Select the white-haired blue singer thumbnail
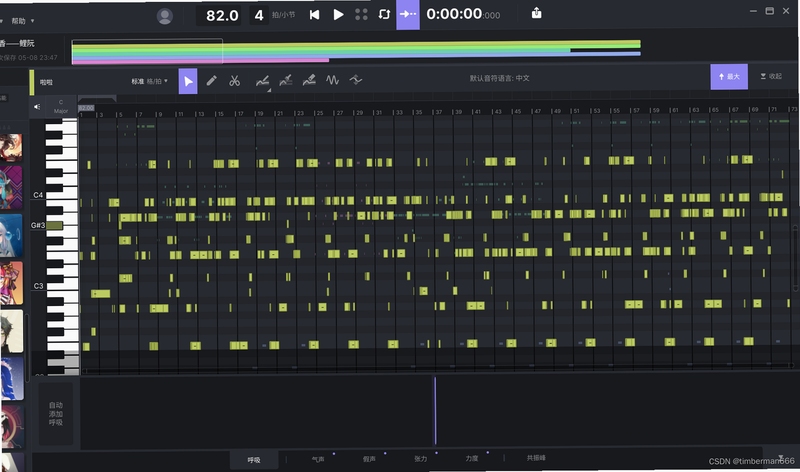Screen dimensions: 800x472 pos(11,235)
